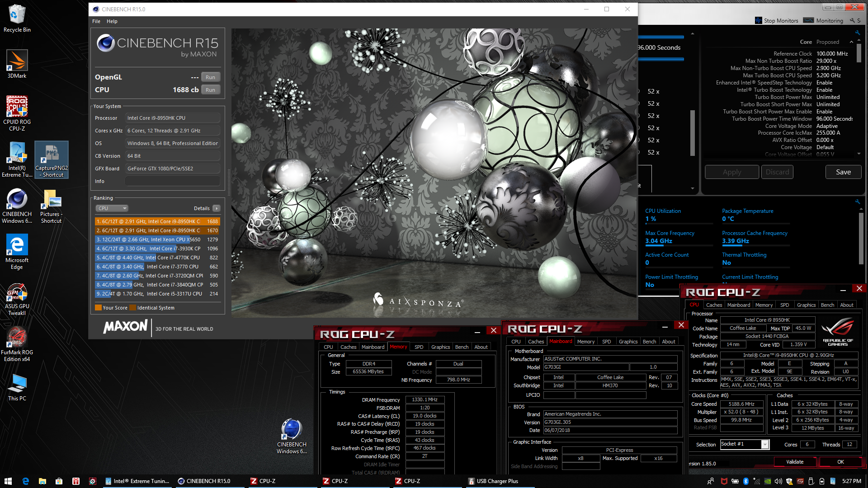Collapse the Core section chevron in XTU

[x=851, y=42]
